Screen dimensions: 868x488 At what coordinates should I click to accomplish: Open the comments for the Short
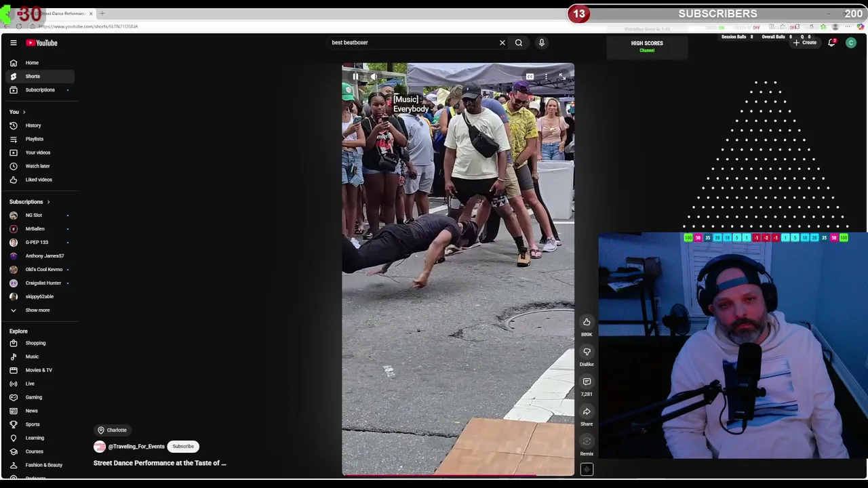587,382
